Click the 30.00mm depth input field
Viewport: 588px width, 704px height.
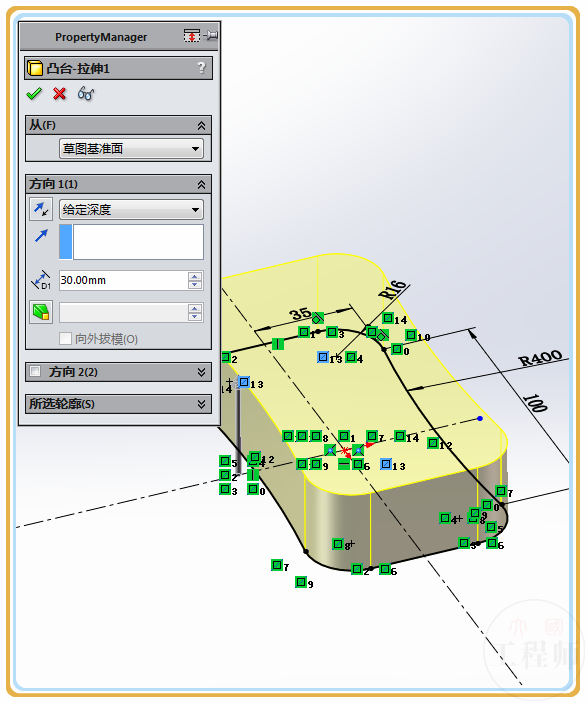pyautogui.click(x=123, y=280)
